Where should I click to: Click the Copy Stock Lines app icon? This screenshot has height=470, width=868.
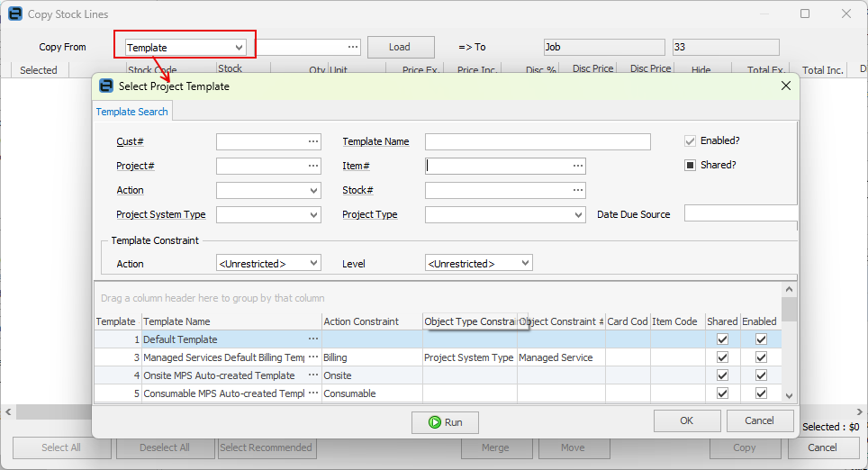(x=15, y=14)
